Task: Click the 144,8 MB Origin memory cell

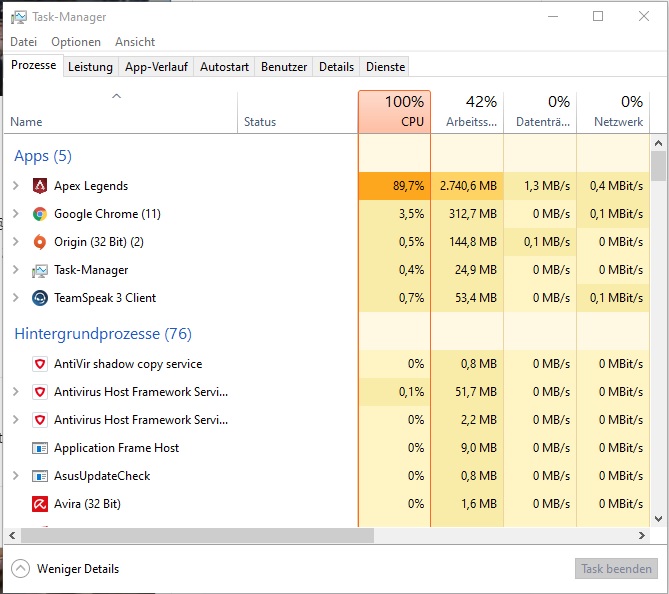Action: click(467, 242)
